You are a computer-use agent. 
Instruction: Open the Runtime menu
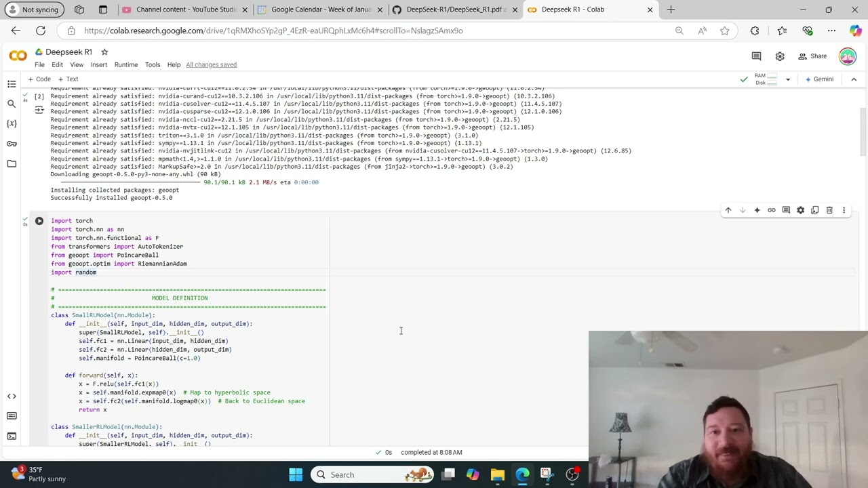pos(126,65)
